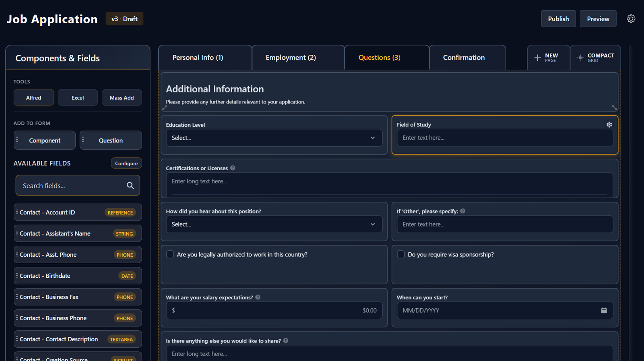This screenshot has height=361, width=644.
Task: Toggle the Compact Grid option
Action: click(x=595, y=58)
